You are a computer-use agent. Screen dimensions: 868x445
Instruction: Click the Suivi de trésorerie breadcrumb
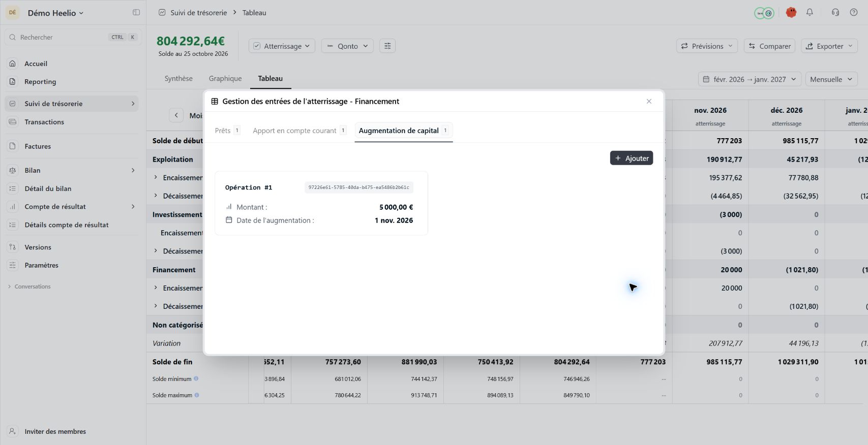[x=199, y=13]
